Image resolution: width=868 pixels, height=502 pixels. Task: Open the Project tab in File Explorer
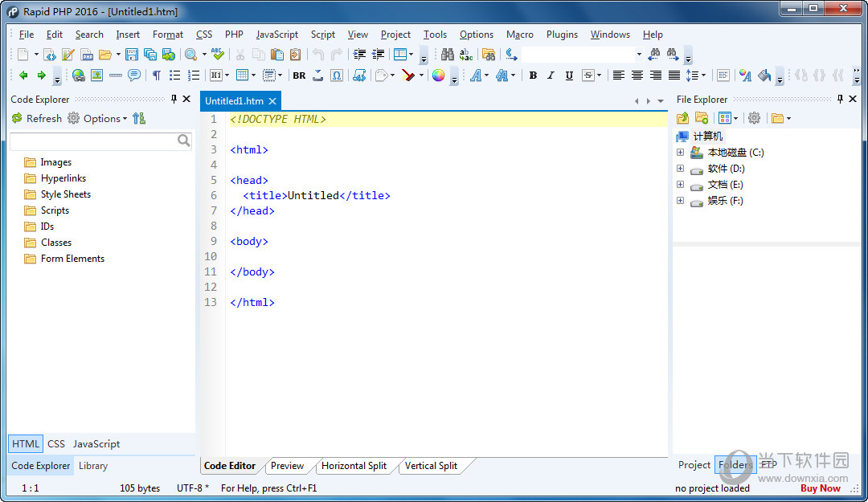point(694,465)
